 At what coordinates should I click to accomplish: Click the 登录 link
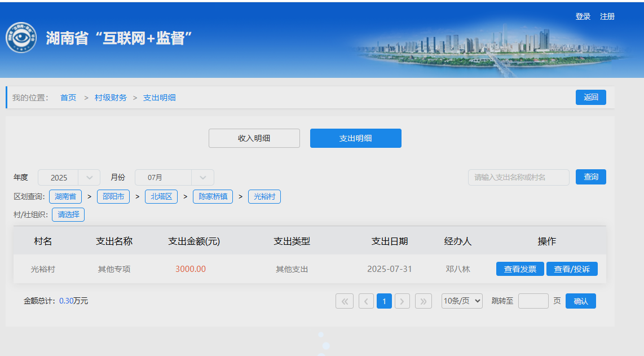[583, 16]
